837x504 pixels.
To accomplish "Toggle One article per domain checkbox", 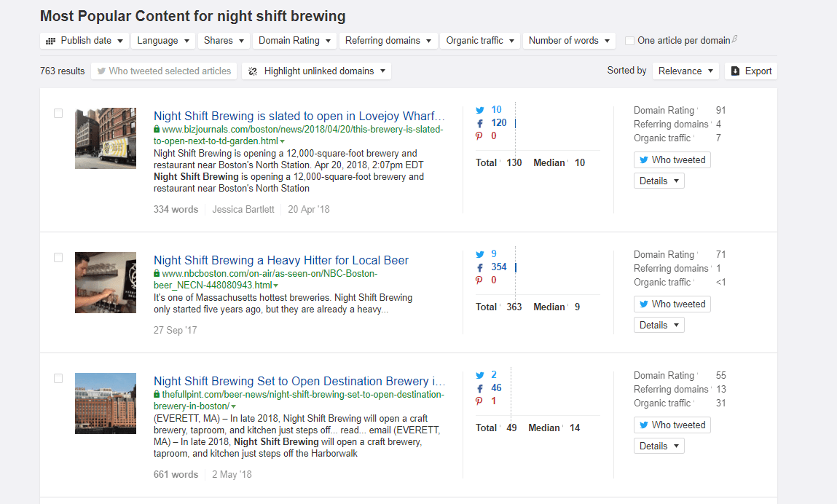I will point(629,41).
